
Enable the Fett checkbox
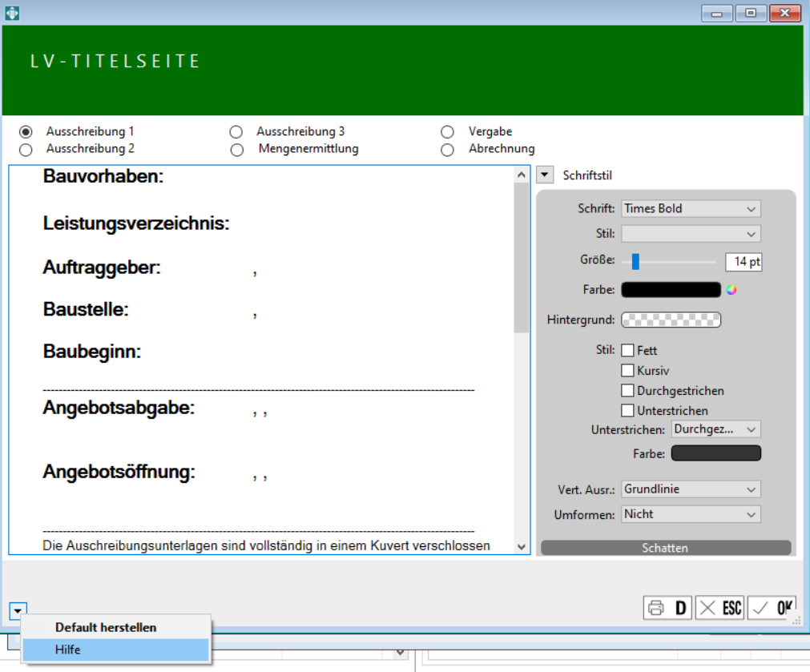[x=627, y=350]
